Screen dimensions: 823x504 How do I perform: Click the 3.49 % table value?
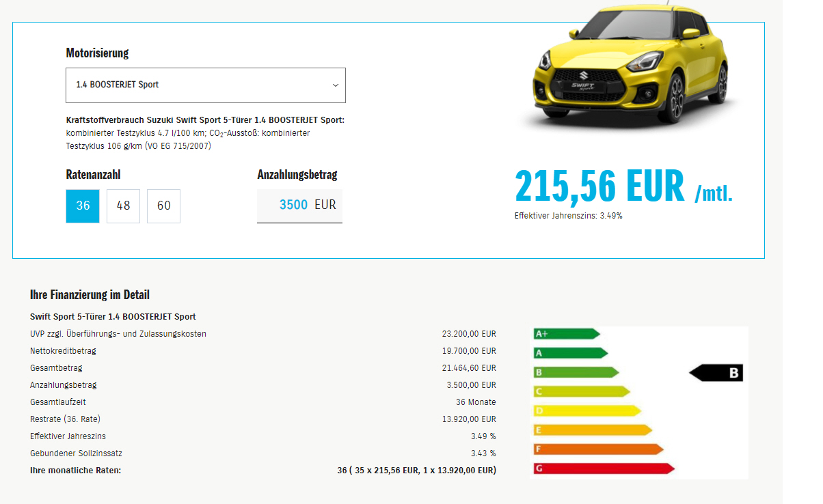[483, 436]
